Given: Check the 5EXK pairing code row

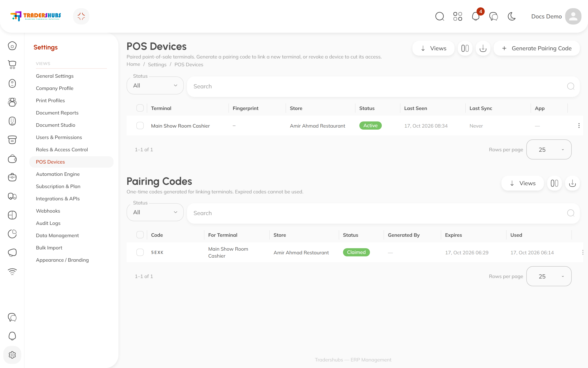Looking at the screenshot, I should [140, 252].
